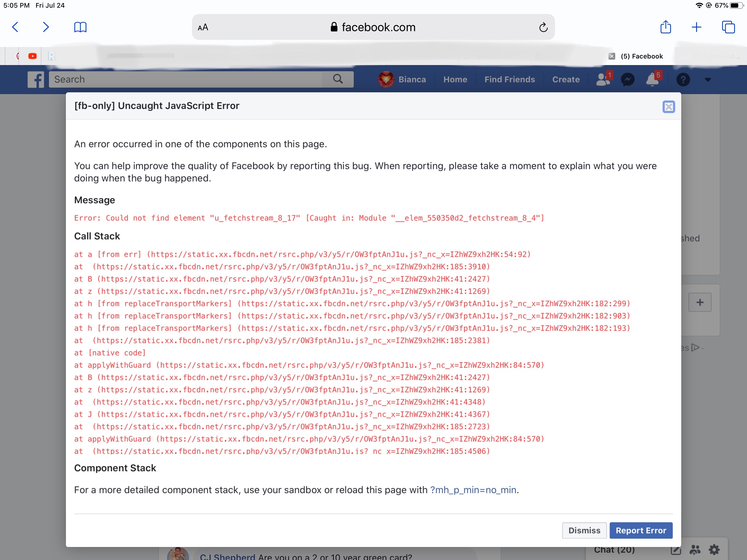Screen dimensions: 747x560
Task: Open Facebook help question mark
Action: (683, 80)
